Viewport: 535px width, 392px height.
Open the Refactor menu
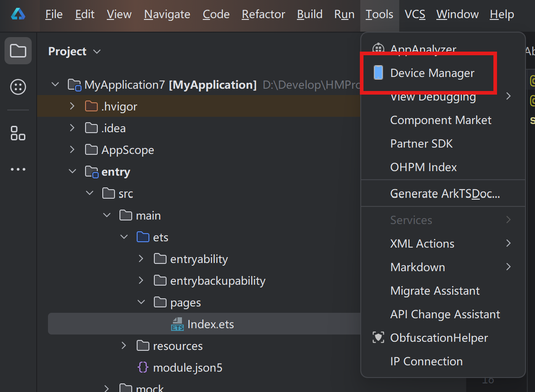coord(263,14)
